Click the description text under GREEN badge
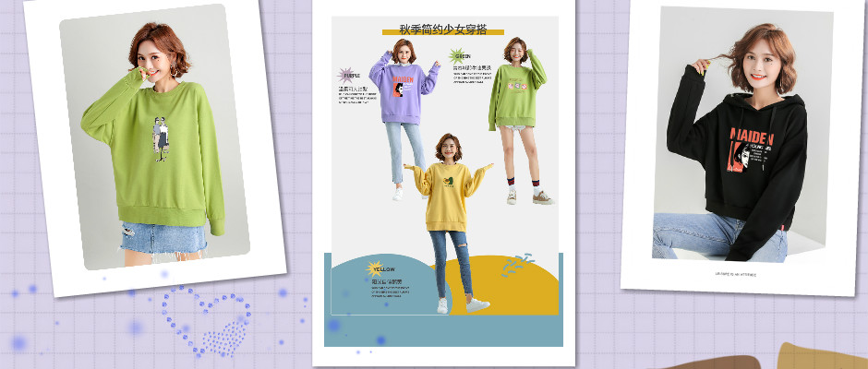The image size is (868, 369). click(x=471, y=74)
